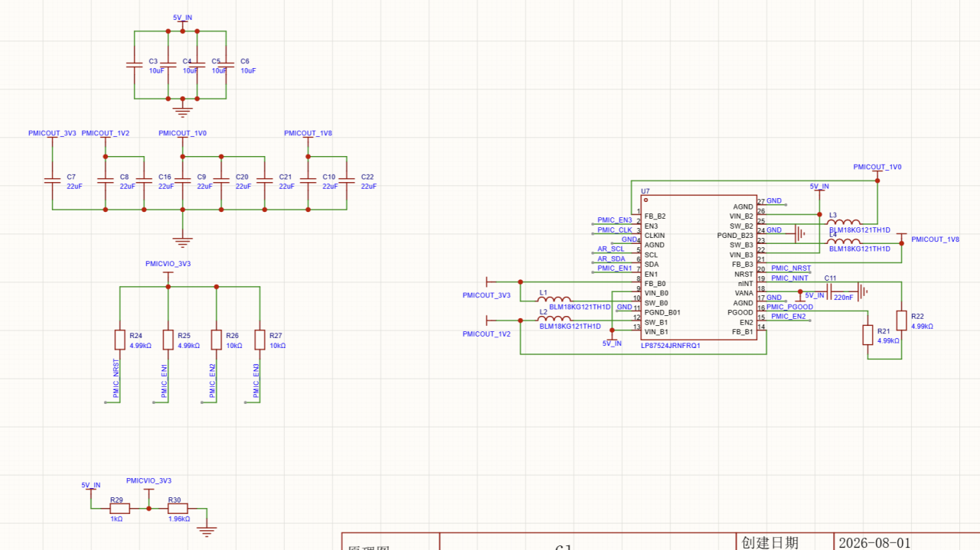Click the 5V_IN power port above L3
The width and height of the screenshot is (980, 550).
(819, 186)
